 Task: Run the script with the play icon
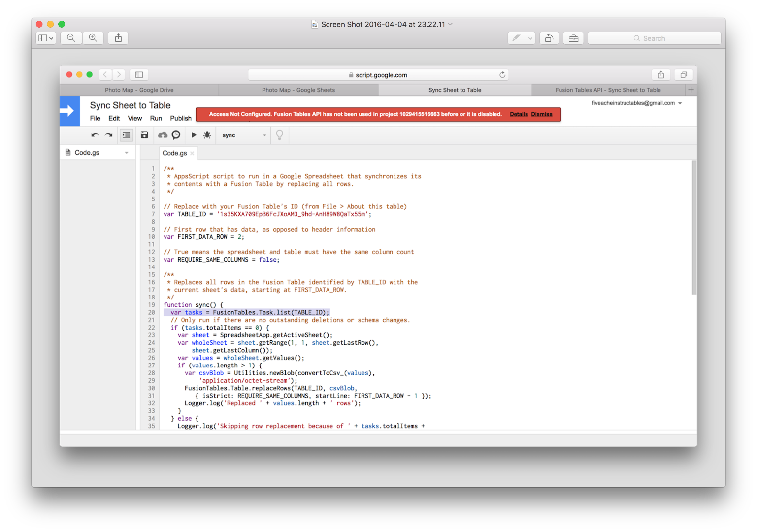(x=193, y=135)
